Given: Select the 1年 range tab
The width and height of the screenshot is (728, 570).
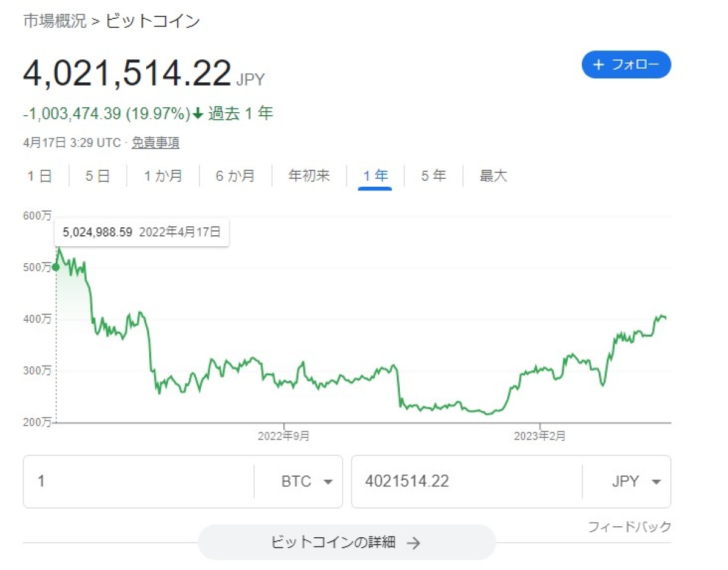Looking at the screenshot, I should (375, 176).
